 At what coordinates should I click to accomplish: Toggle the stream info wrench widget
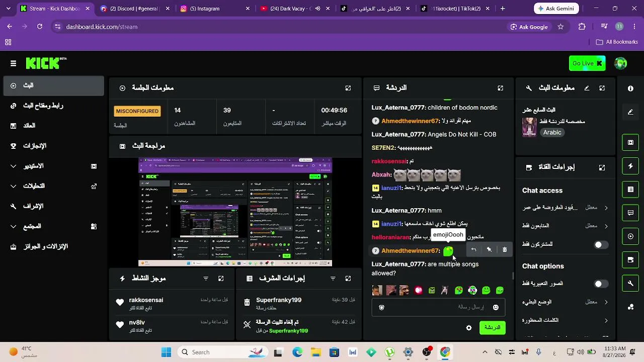(631, 284)
